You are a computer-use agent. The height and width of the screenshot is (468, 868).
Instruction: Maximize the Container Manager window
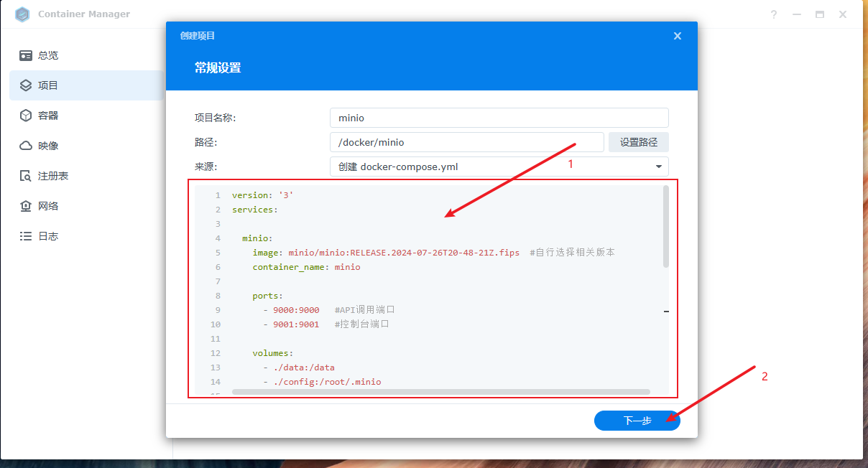819,14
